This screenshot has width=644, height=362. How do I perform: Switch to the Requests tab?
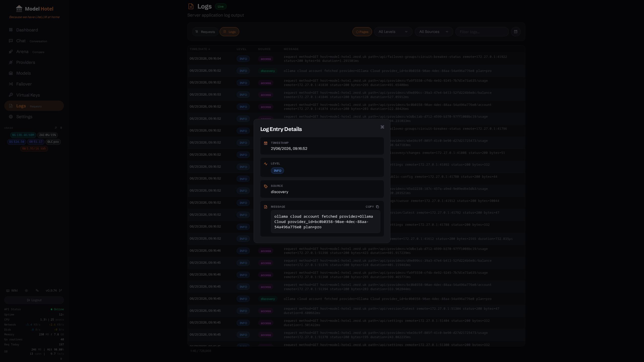[205, 32]
